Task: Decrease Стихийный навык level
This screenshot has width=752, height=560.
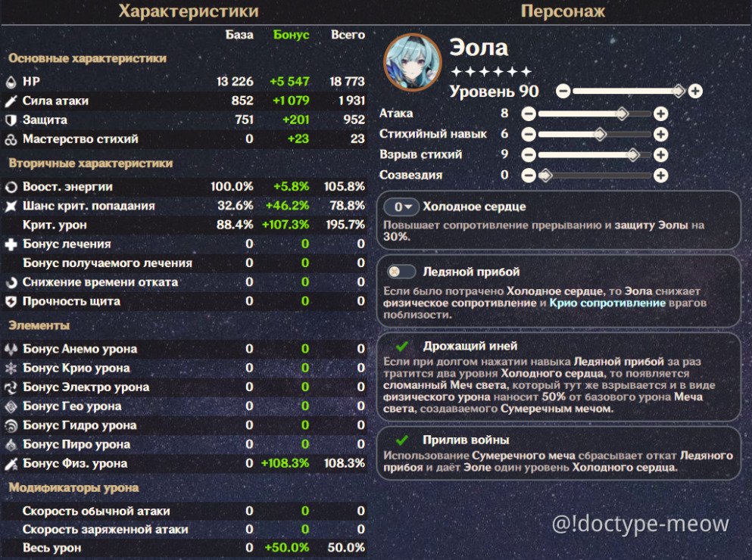Action: click(x=529, y=134)
